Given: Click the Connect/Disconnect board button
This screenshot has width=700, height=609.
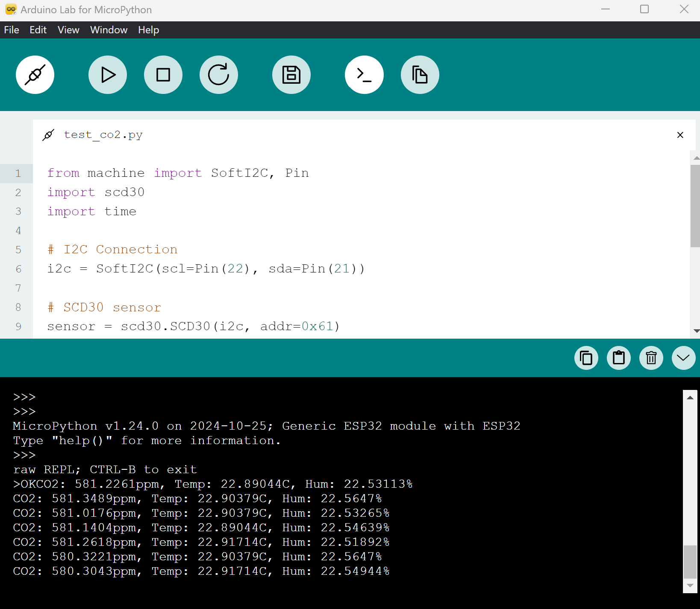Looking at the screenshot, I should (35, 75).
